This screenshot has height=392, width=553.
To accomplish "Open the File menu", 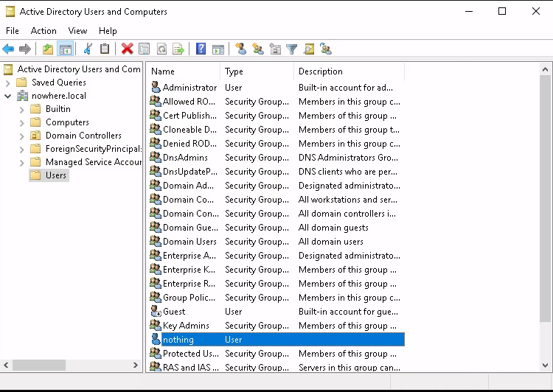I will point(13,31).
